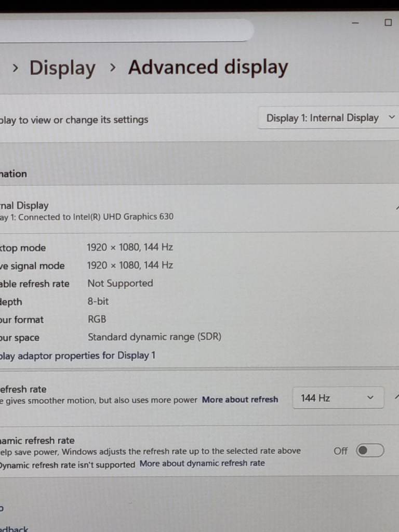Viewport: 399px width, 532px height.
Task: Click Standard dynamic range (SDR) value
Action: (x=154, y=337)
